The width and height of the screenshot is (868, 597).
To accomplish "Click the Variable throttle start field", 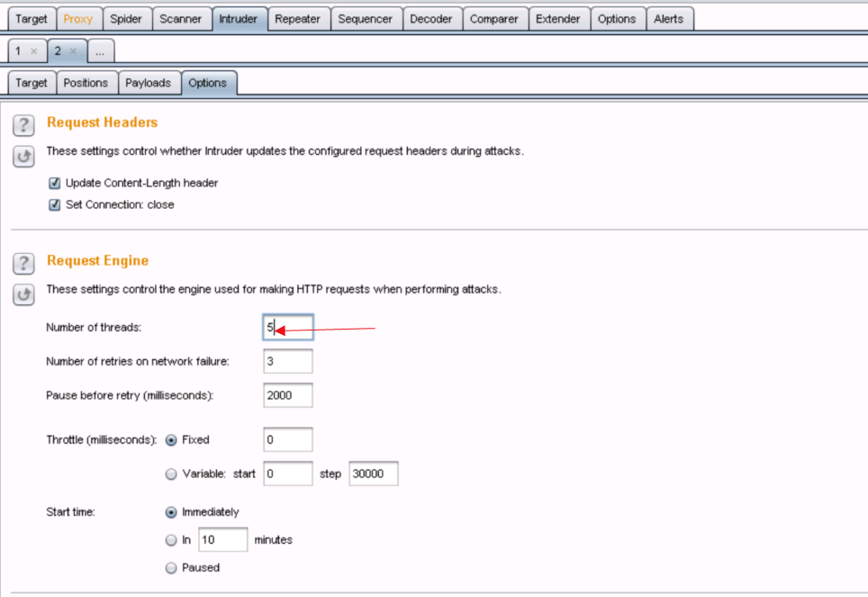I will pyautogui.click(x=288, y=474).
